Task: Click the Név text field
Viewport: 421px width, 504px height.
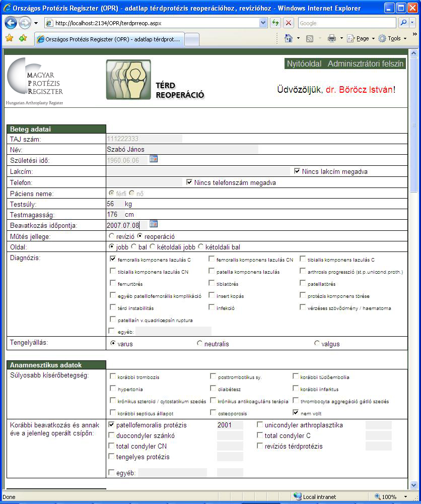Action: (182, 149)
